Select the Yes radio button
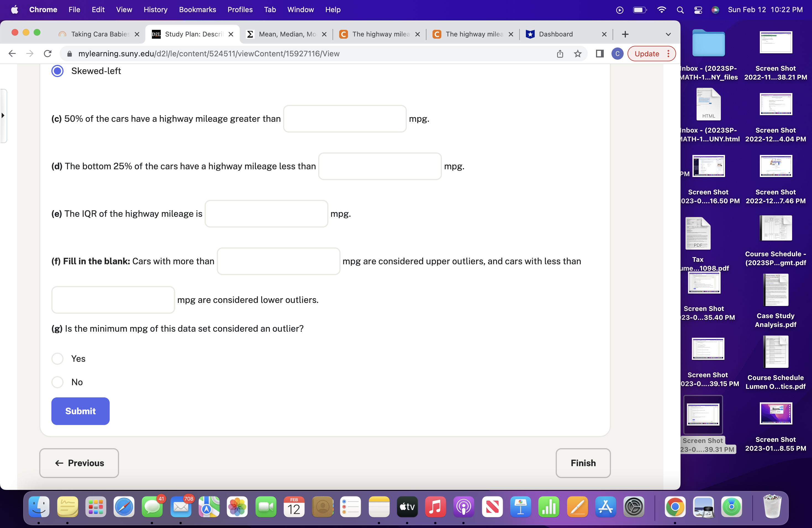The image size is (812, 528). pyautogui.click(x=58, y=358)
